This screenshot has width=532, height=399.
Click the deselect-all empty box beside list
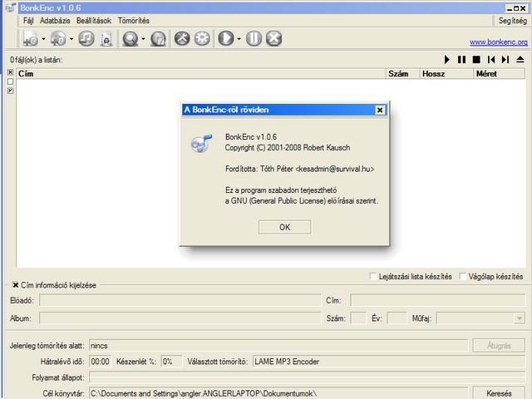click(x=11, y=81)
